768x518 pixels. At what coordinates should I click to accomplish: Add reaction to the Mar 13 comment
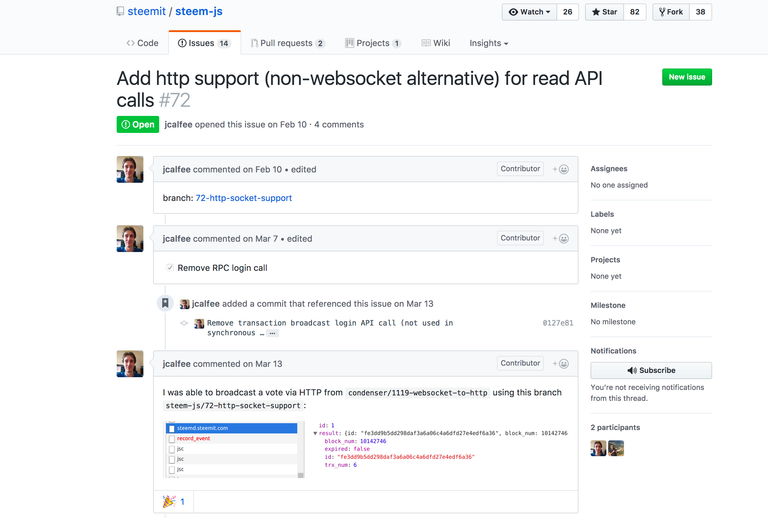561,364
